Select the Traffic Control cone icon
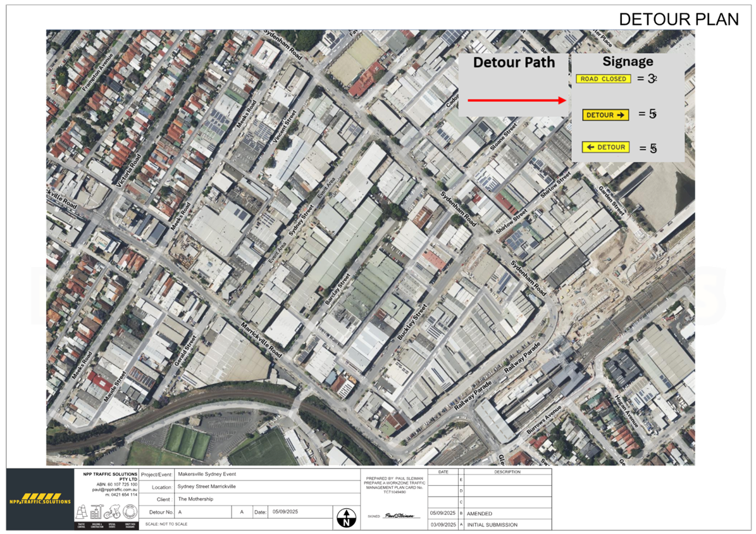Image resolution: width=756 pixels, height=534 pixels. (x=80, y=511)
